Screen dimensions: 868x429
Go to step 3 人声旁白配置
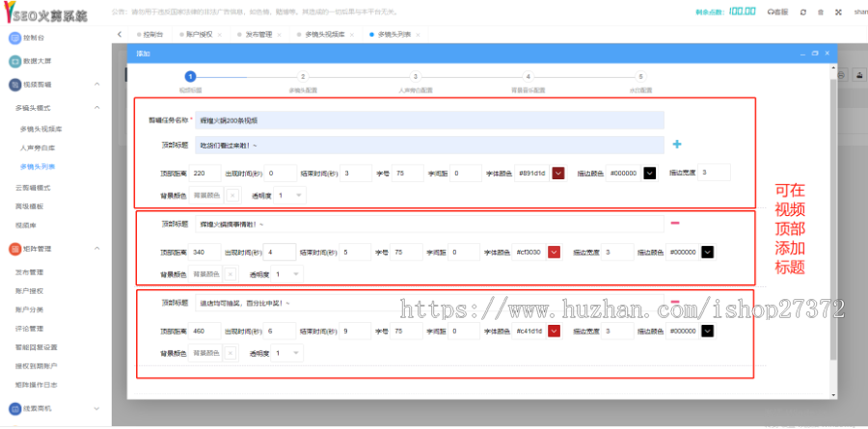[415, 77]
